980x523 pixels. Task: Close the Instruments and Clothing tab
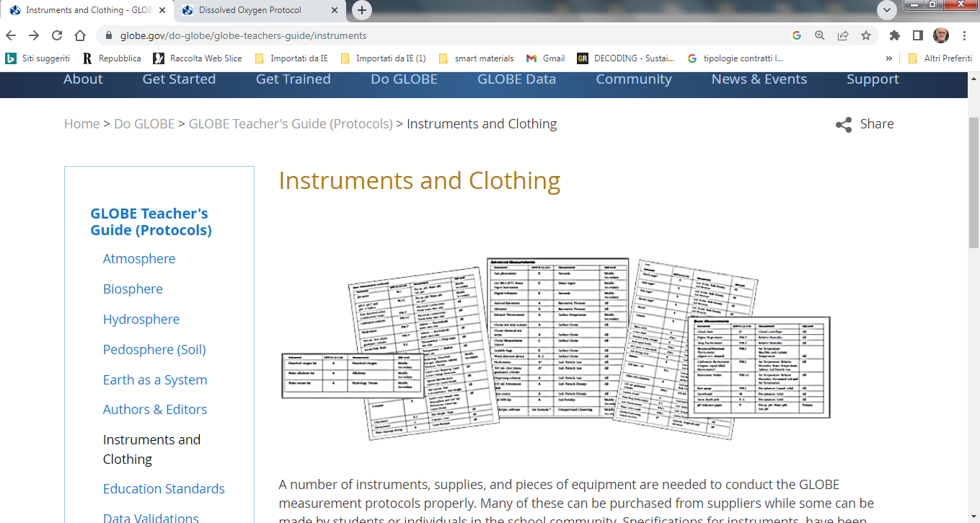click(162, 10)
